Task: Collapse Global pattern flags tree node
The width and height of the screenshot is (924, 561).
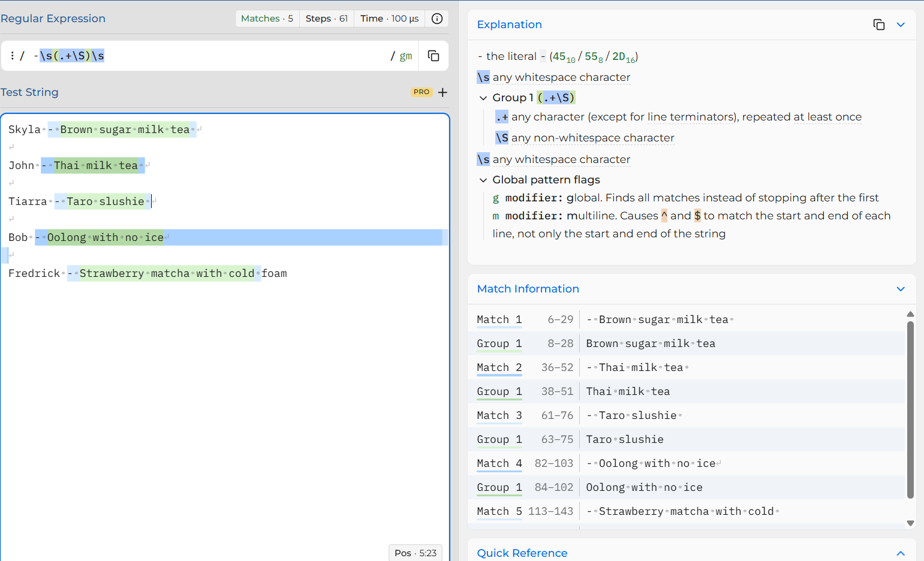Action: pos(483,180)
